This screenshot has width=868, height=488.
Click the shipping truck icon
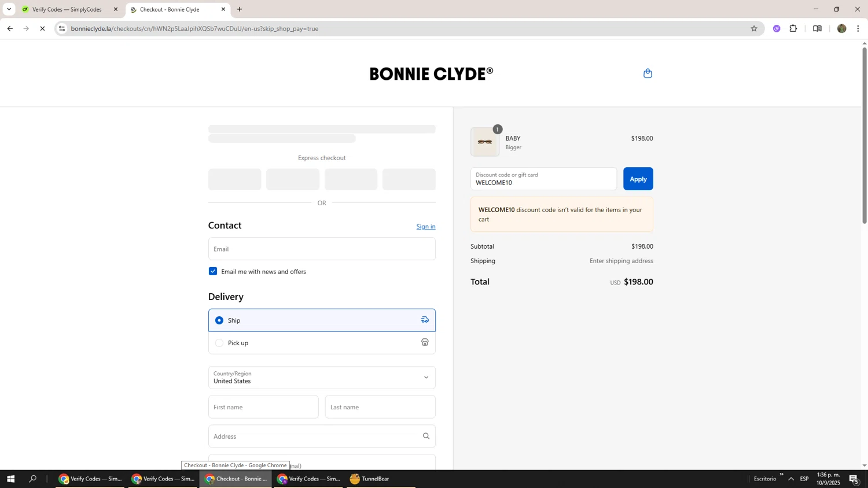[425, 320]
